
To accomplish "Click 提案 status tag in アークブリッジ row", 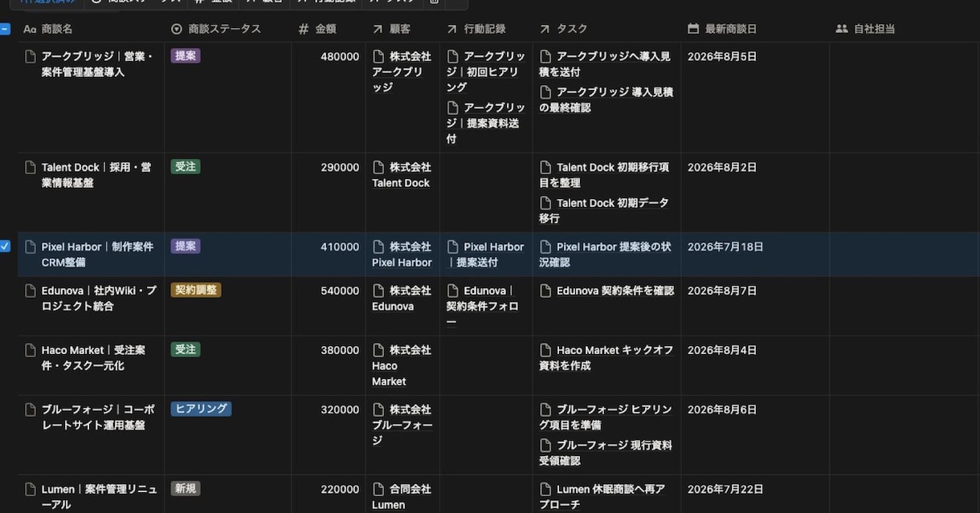I will click(186, 56).
